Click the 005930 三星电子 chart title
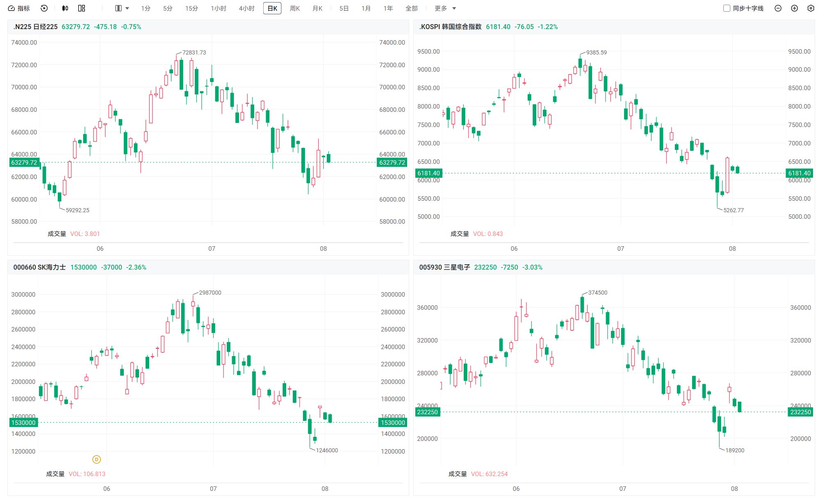820x504 pixels. (x=444, y=267)
